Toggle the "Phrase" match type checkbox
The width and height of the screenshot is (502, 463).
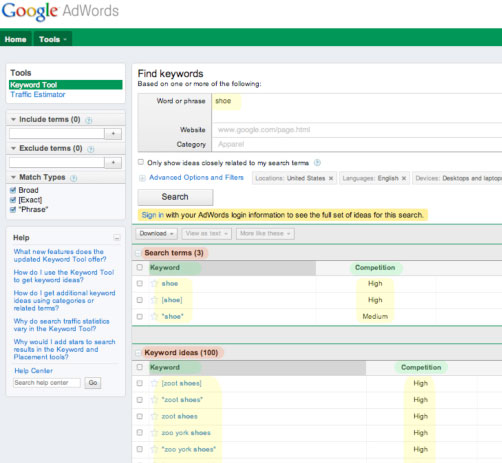[x=13, y=209]
